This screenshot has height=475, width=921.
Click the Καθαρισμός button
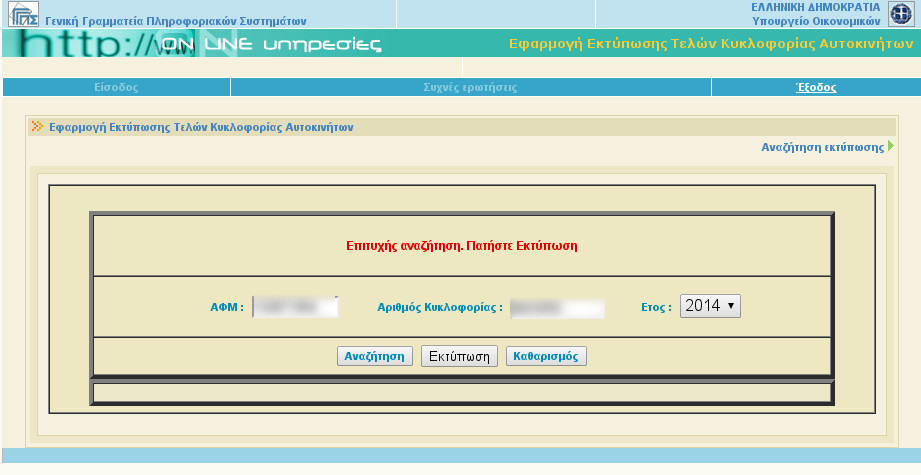click(x=546, y=356)
